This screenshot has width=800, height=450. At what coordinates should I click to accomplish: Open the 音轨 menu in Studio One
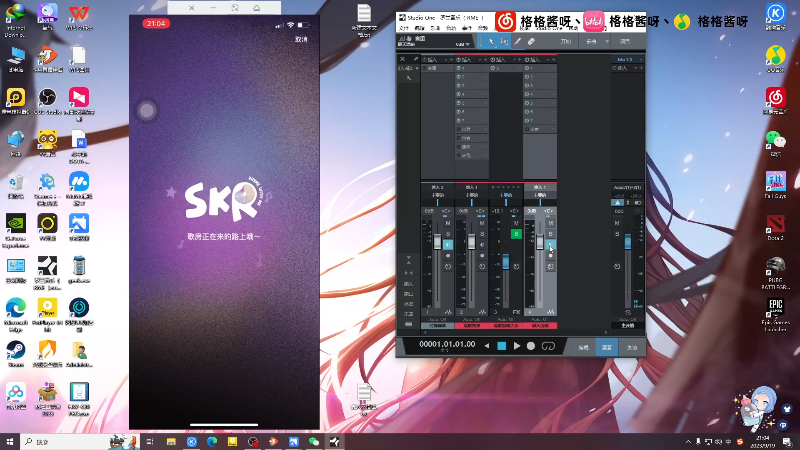pos(451,28)
